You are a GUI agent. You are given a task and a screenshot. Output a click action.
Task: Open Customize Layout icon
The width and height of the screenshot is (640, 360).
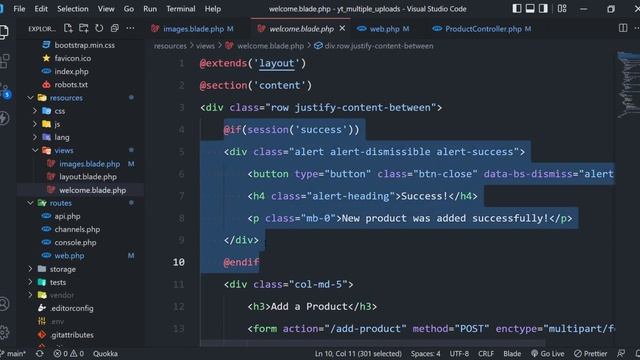point(562,9)
